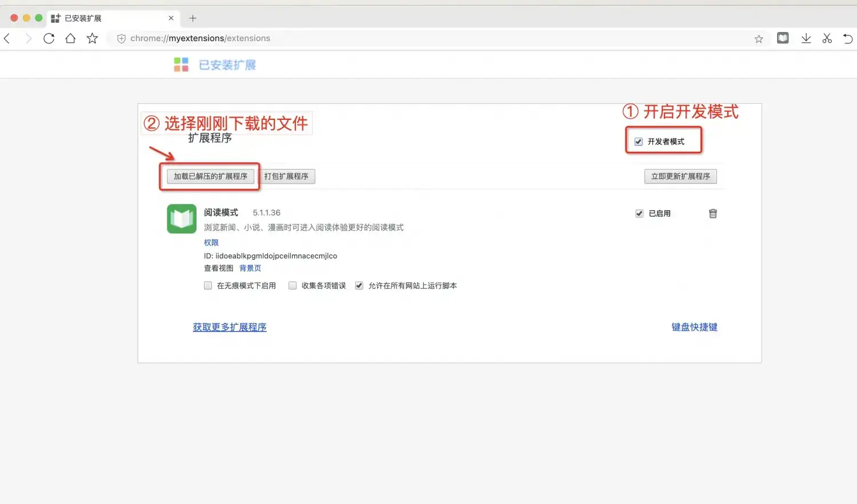
Task: Click the undo arrow icon in toolbar
Action: [848, 38]
